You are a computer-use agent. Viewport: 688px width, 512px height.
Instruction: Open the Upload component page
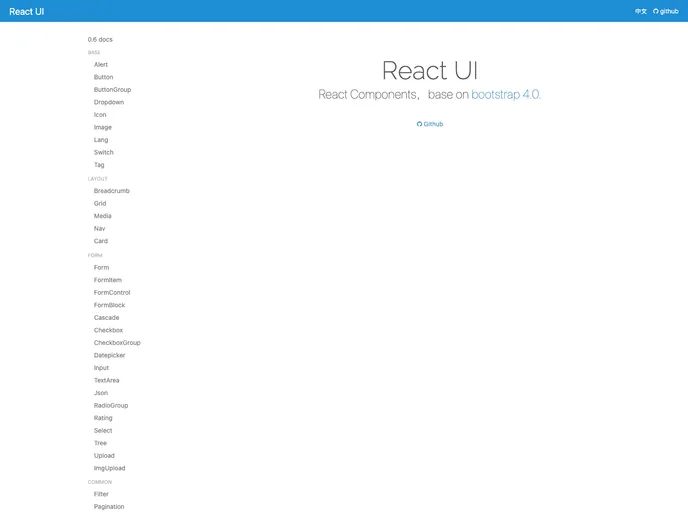[104, 456]
